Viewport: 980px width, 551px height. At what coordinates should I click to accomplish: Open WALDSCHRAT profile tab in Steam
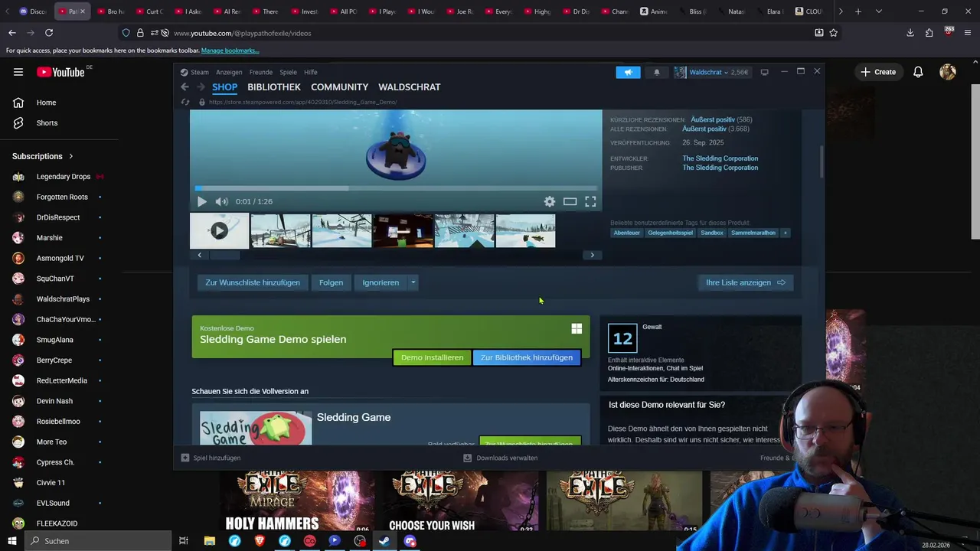click(410, 87)
